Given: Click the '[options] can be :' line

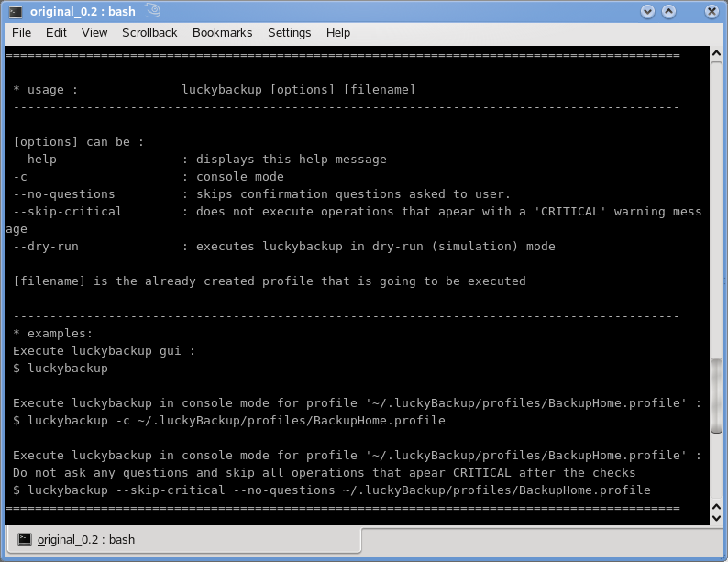Looking at the screenshot, I should coord(79,142).
